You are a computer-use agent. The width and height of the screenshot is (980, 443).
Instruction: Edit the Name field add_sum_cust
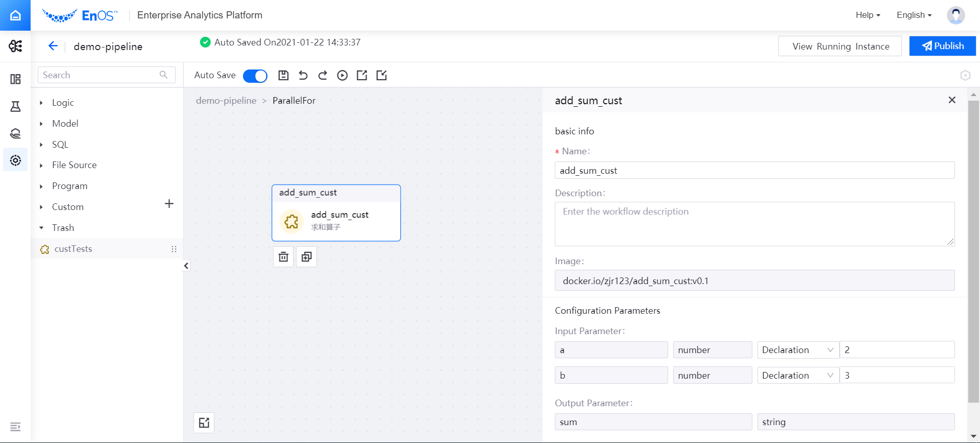754,171
